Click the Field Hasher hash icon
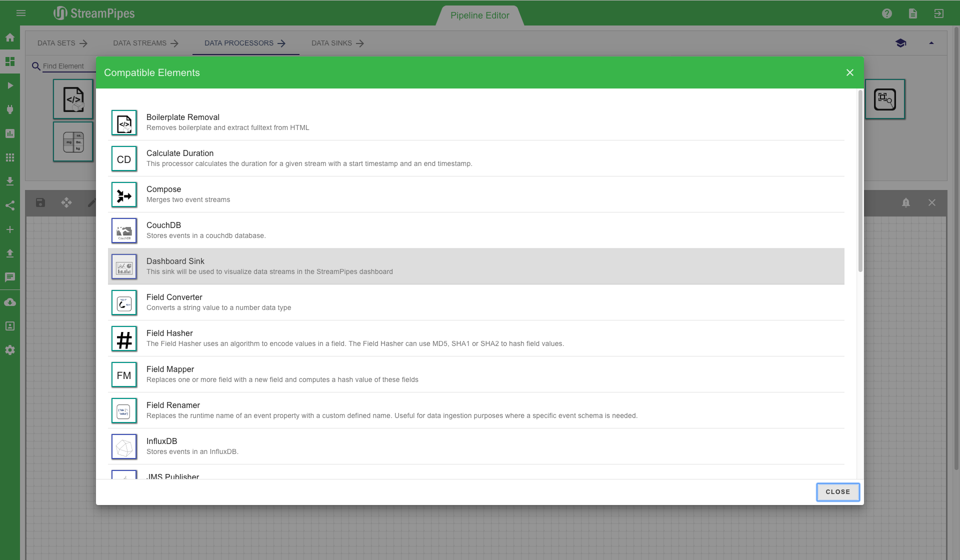960x560 pixels. click(x=124, y=339)
